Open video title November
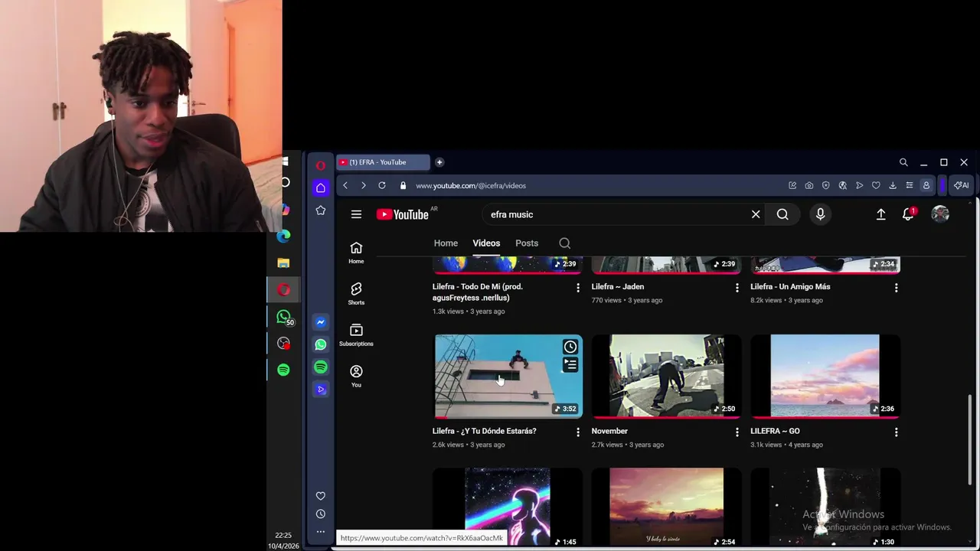 pos(609,431)
